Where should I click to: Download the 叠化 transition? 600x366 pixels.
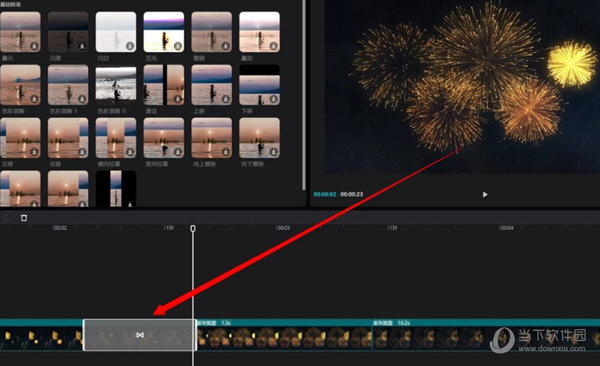pos(34,46)
